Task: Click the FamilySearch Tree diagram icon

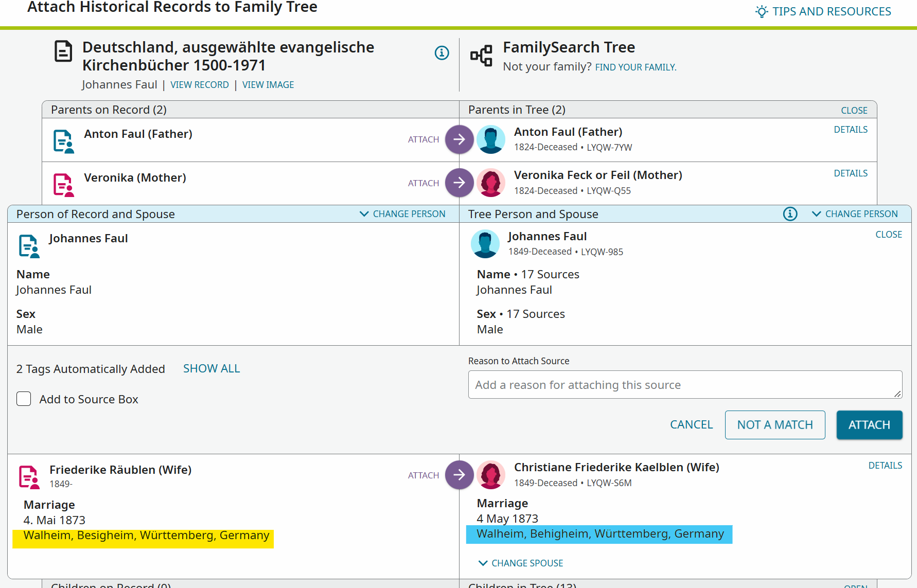Action: 482,56
